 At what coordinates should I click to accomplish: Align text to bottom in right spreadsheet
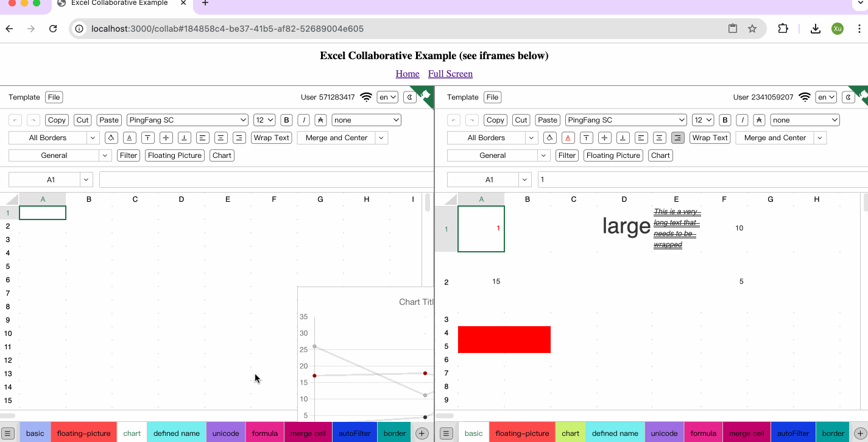(623, 138)
